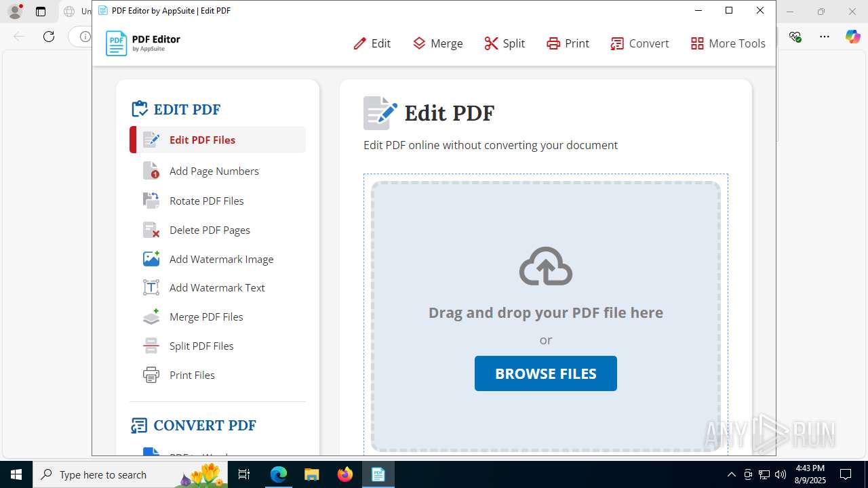
Task: Open the Convert tab label
Action: pyautogui.click(x=649, y=43)
